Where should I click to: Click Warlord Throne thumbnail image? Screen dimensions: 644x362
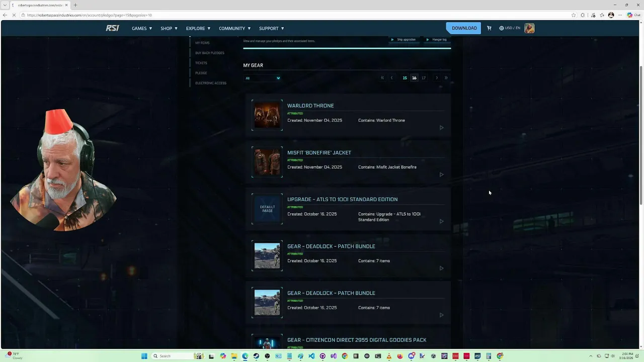pos(267,115)
